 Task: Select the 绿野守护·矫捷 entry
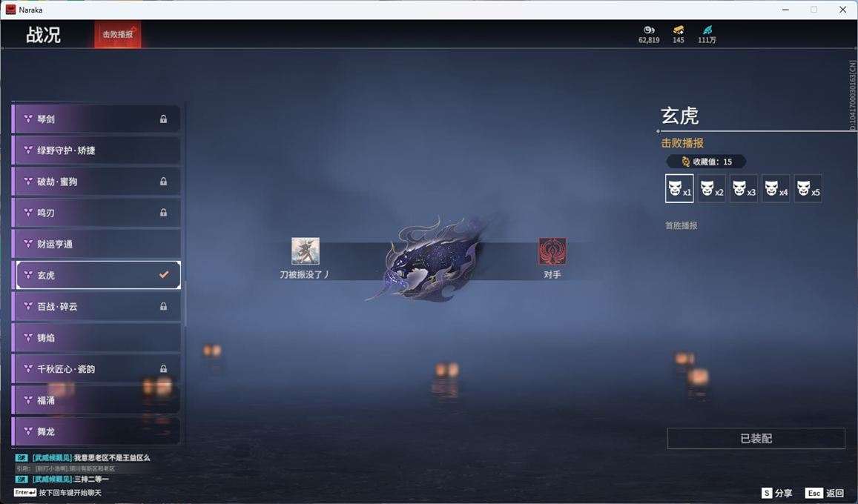(96, 150)
